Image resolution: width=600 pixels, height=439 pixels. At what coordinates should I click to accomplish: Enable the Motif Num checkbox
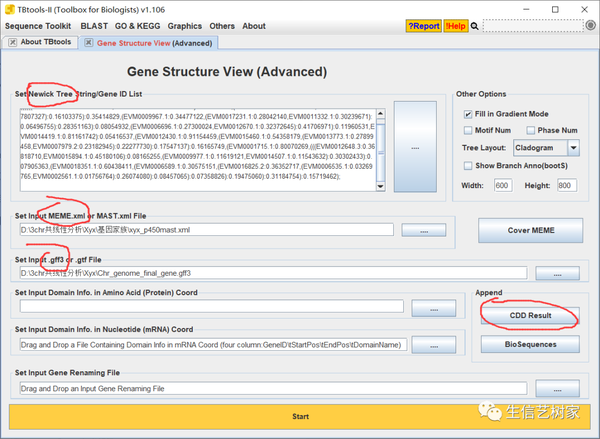pos(468,131)
